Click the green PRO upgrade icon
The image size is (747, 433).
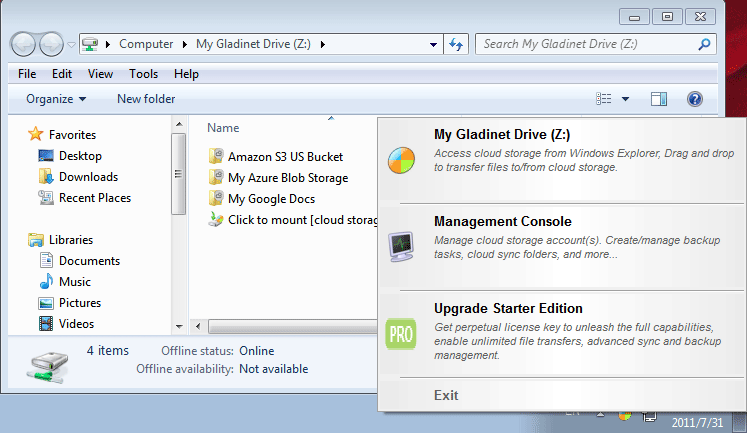[x=401, y=334]
